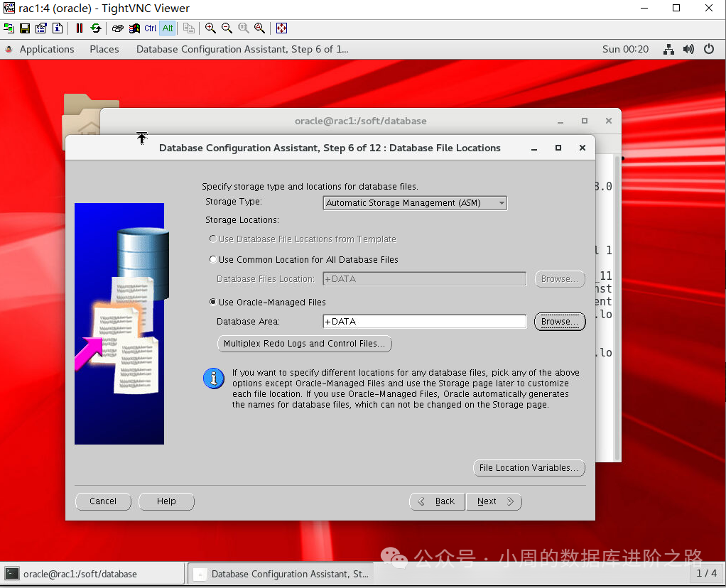This screenshot has height=588, width=726.
Task: Click the Storage Locations label
Action: [x=242, y=220]
